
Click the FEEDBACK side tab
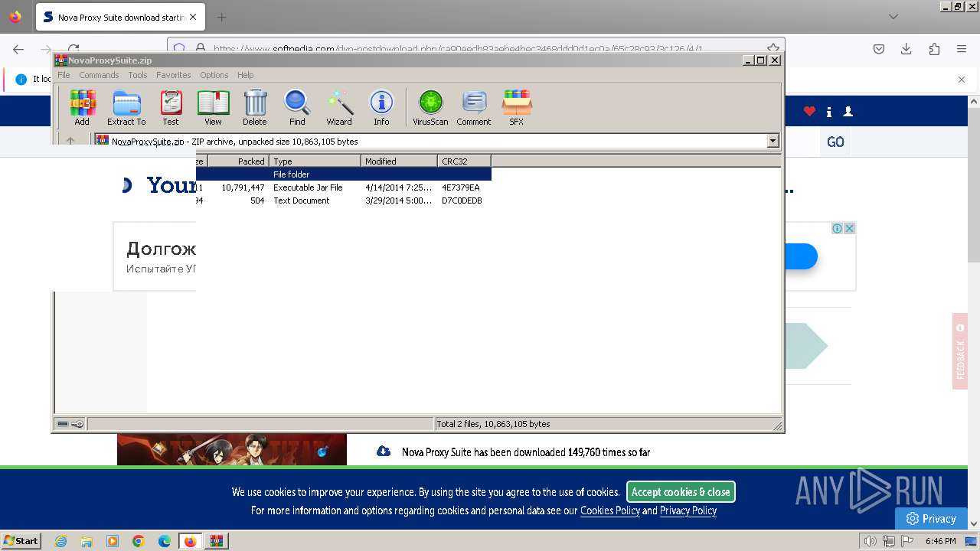(960, 351)
